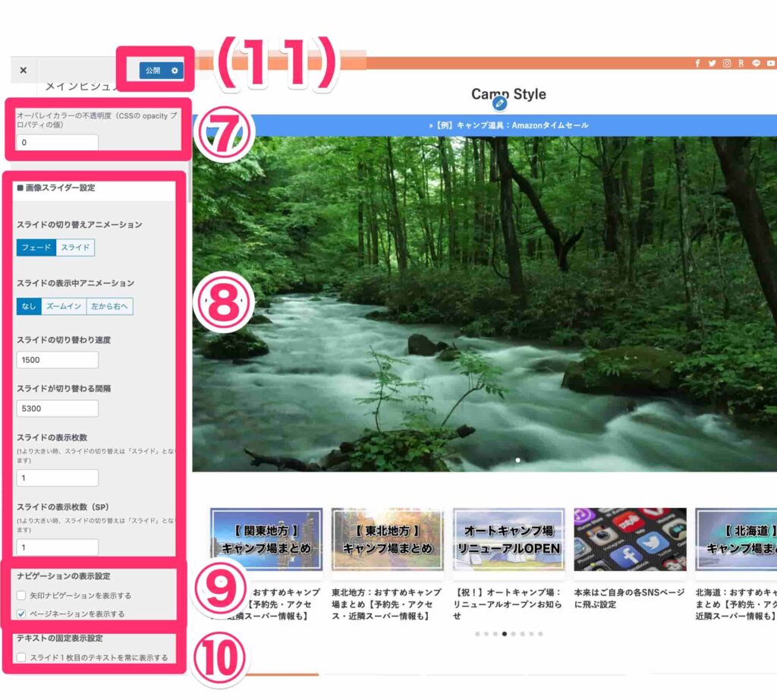Enable スライド１枚目のテキストを常に表示する checkbox
This screenshot has height=700, width=777.
(x=21, y=657)
